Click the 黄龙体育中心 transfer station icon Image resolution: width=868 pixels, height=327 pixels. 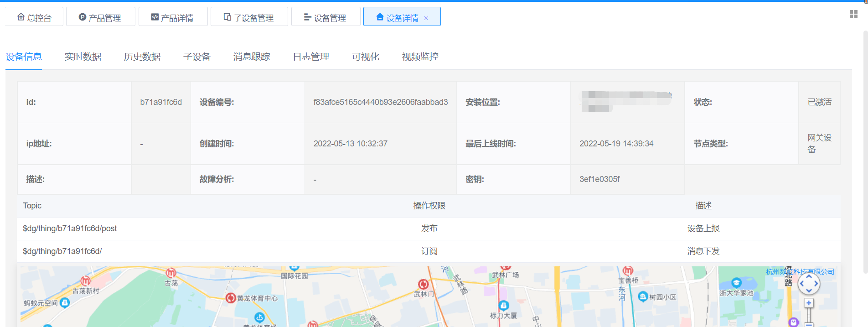[231, 298]
